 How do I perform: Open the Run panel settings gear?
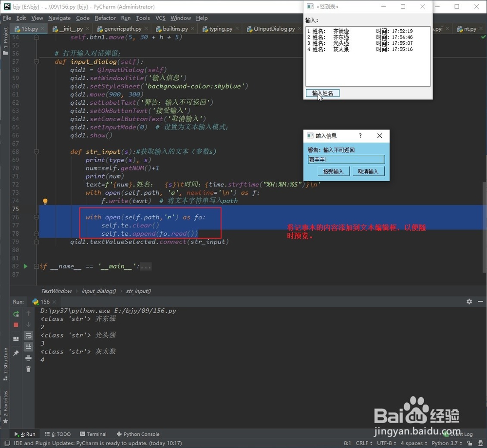coord(468,301)
